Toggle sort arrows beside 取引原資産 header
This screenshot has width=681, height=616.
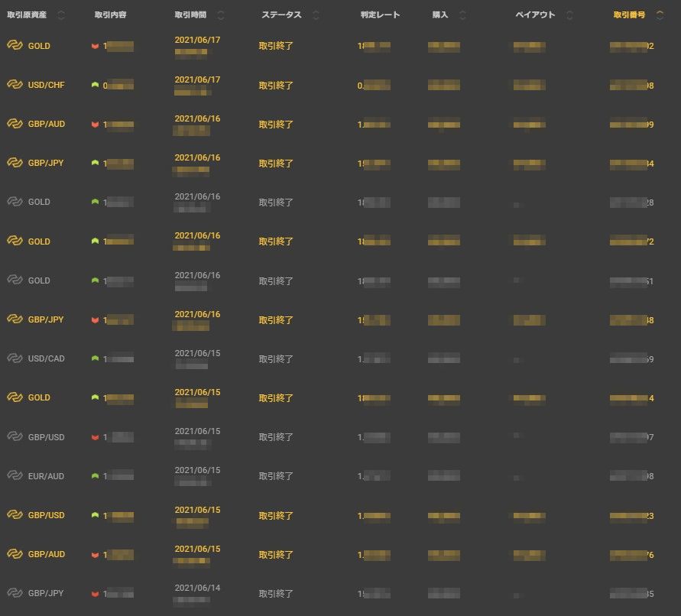coord(61,15)
